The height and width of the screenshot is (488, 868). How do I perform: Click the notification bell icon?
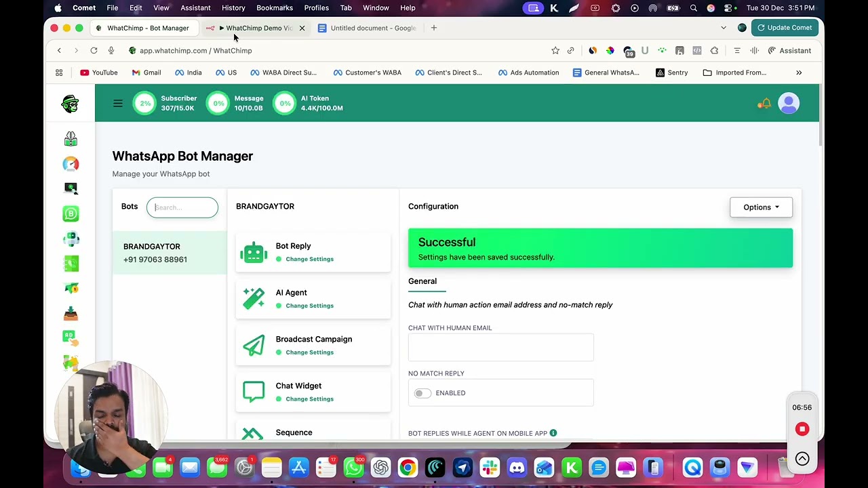coord(765,104)
